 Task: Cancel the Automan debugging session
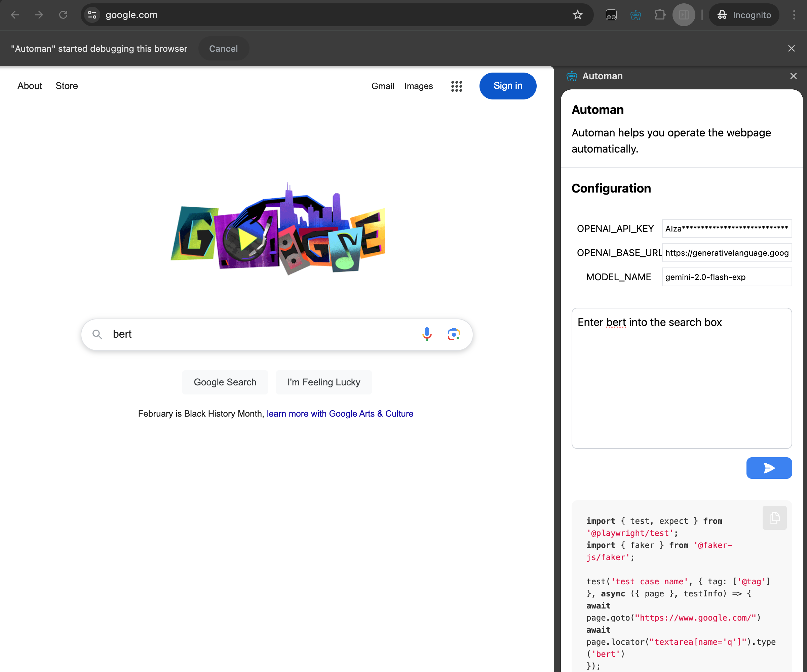click(x=223, y=49)
